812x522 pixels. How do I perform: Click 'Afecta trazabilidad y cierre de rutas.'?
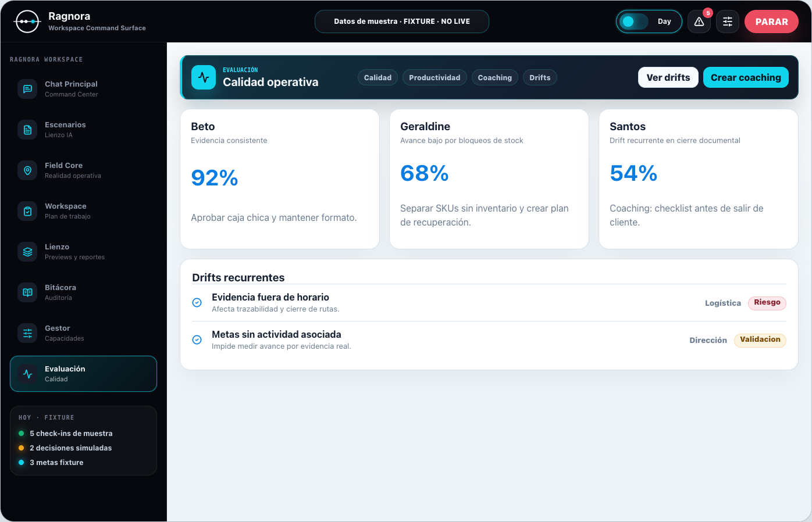click(276, 309)
